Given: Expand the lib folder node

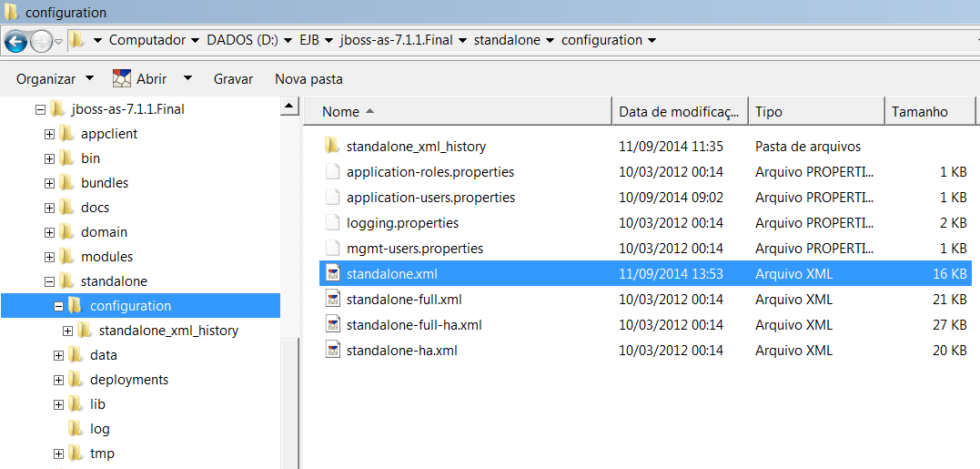Looking at the screenshot, I should coord(59,404).
